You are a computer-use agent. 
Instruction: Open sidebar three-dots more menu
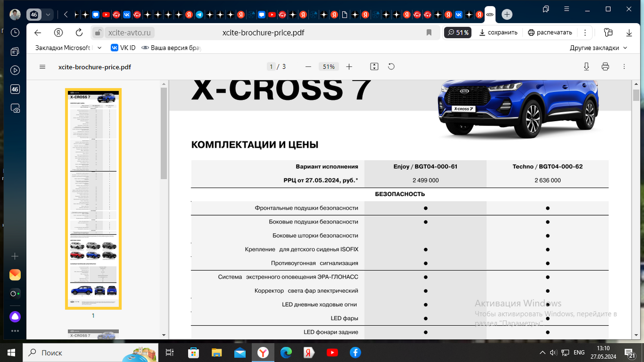(x=15, y=331)
